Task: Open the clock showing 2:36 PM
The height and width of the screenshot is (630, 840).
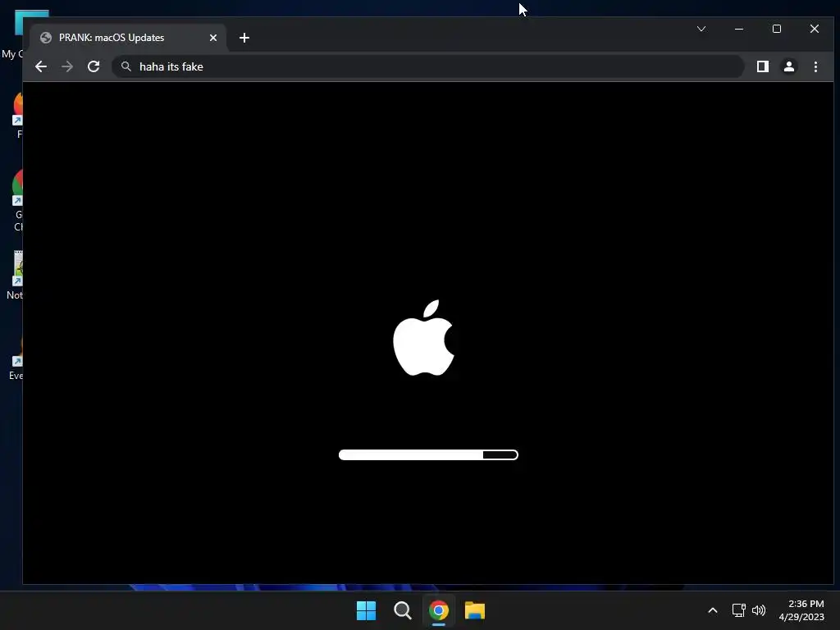Action: [x=801, y=610]
